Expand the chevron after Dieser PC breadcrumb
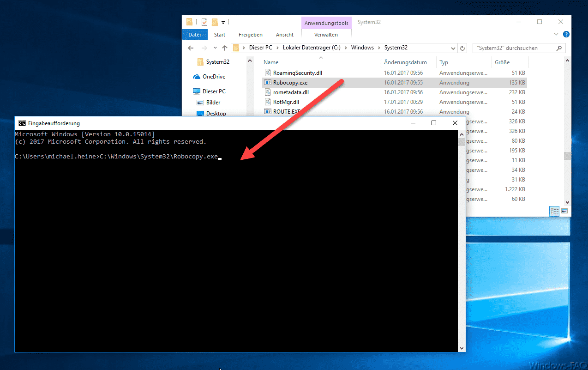This screenshot has width=588, height=370. click(x=277, y=48)
